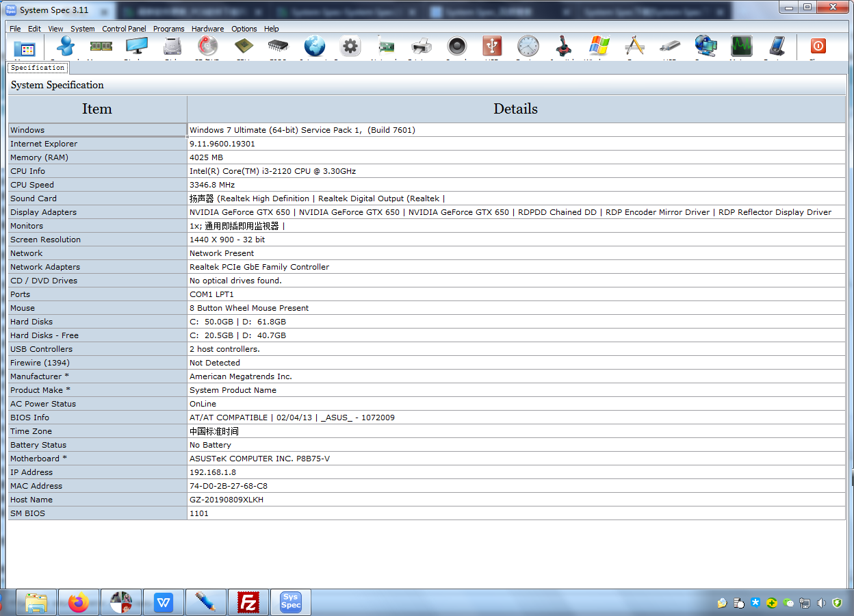Select the clock date/time toolbar icon
This screenshot has height=616, width=854.
click(x=528, y=46)
